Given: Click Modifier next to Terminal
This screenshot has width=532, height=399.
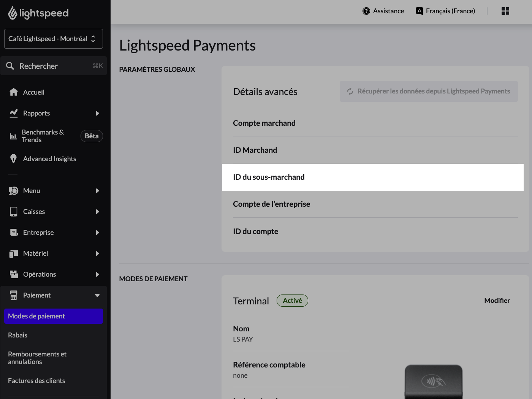Looking at the screenshot, I should coord(497,300).
